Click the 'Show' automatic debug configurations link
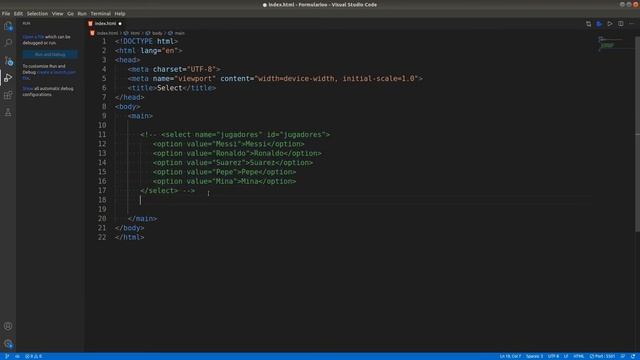Screen dimensions: 640x360 coord(28,89)
